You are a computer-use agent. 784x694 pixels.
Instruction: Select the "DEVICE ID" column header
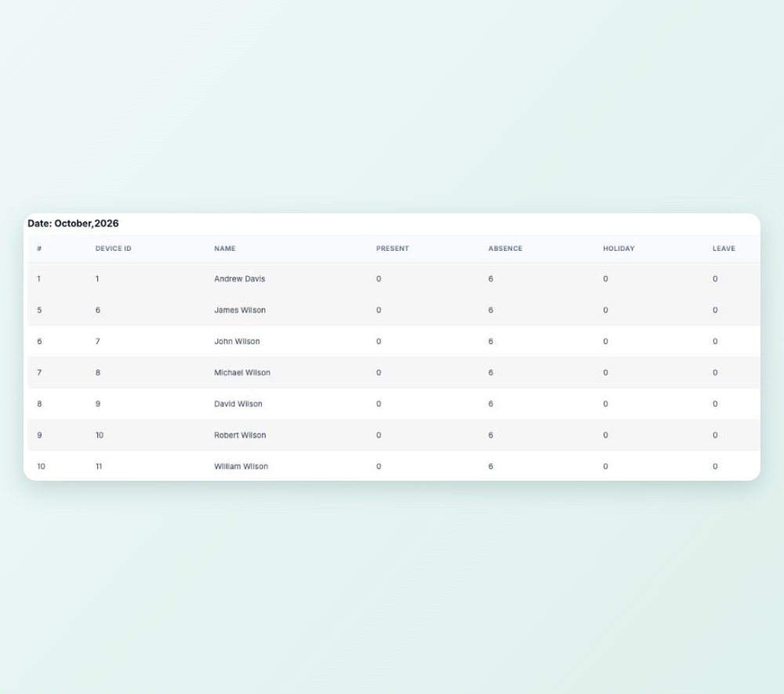click(114, 249)
